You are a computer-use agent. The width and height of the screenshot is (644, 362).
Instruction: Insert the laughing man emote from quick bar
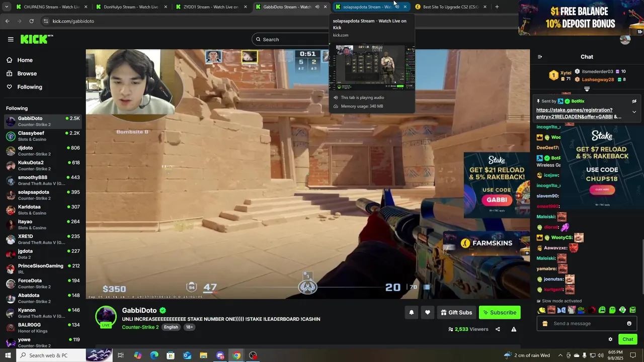pyautogui.click(x=551, y=310)
